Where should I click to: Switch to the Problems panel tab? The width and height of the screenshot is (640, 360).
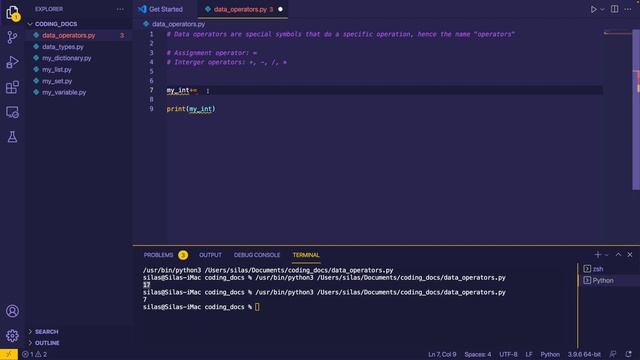pos(158,255)
